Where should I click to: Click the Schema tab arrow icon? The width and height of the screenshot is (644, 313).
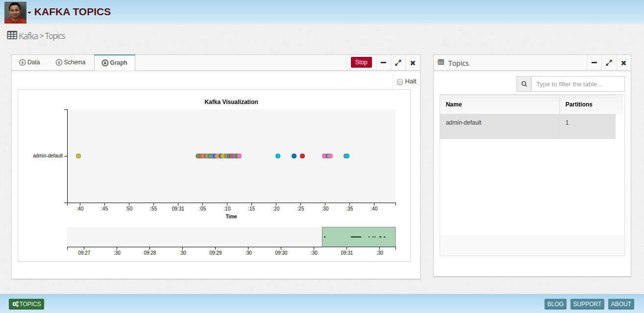(x=59, y=62)
